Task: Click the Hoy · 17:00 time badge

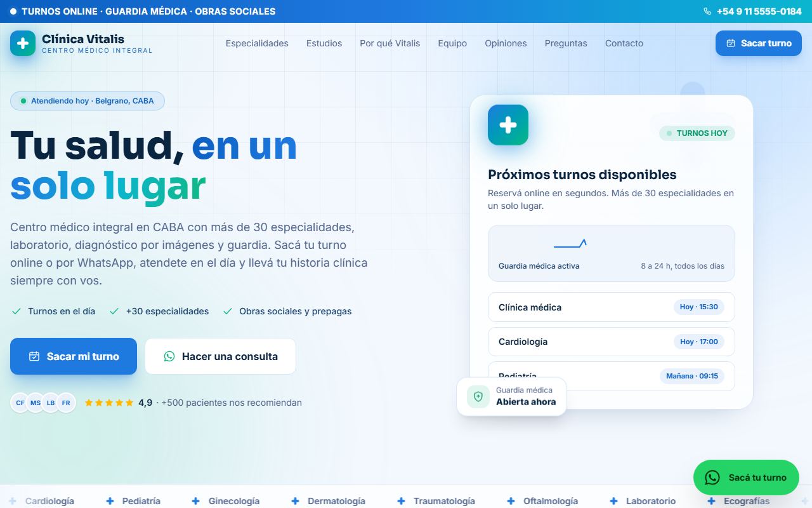Action: 699,342
